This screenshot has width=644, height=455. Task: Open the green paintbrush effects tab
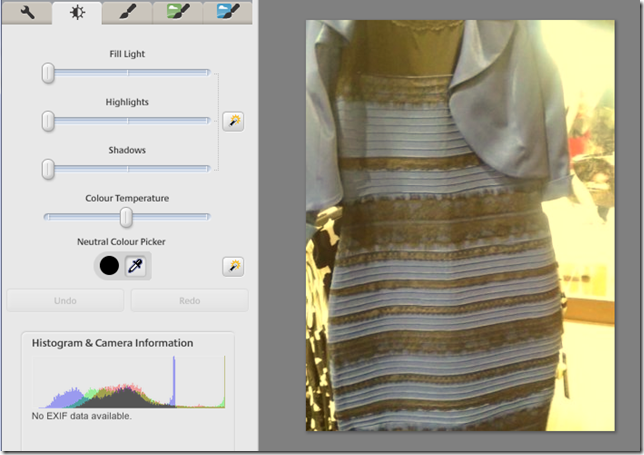(178, 12)
